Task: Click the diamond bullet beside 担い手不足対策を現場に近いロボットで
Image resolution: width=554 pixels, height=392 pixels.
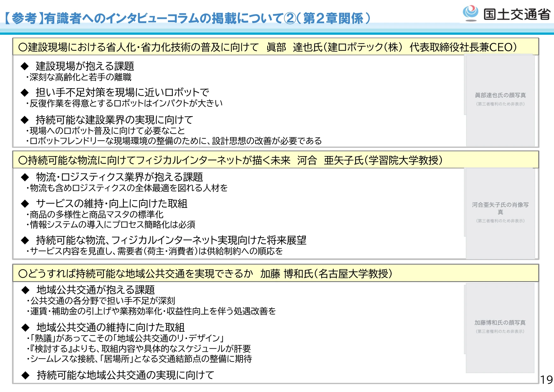Action: point(25,93)
